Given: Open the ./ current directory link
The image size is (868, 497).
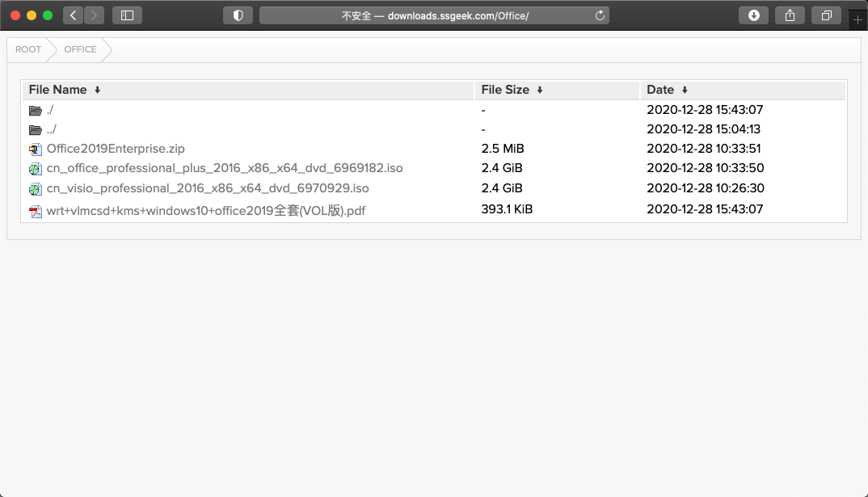Looking at the screenshot, I should point(50,110).
